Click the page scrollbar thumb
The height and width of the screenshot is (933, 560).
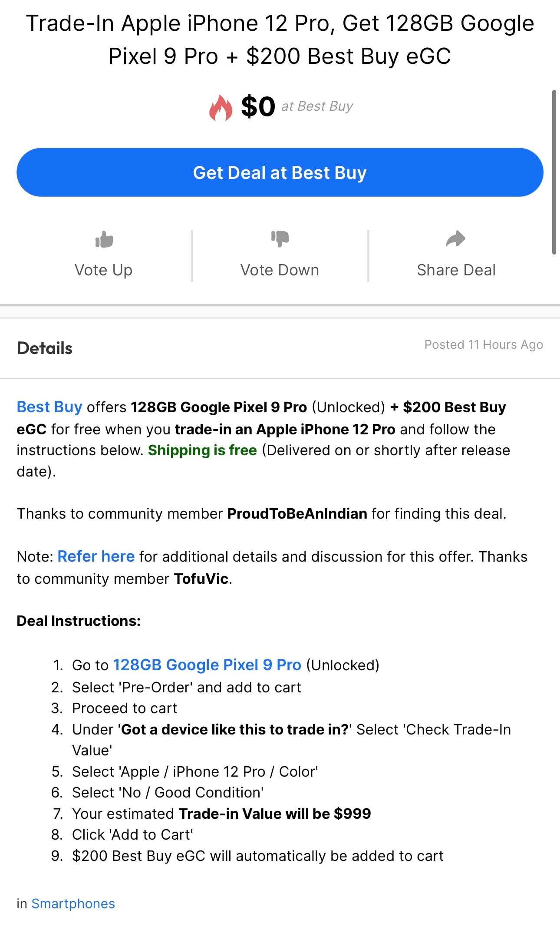coord(554,172)
